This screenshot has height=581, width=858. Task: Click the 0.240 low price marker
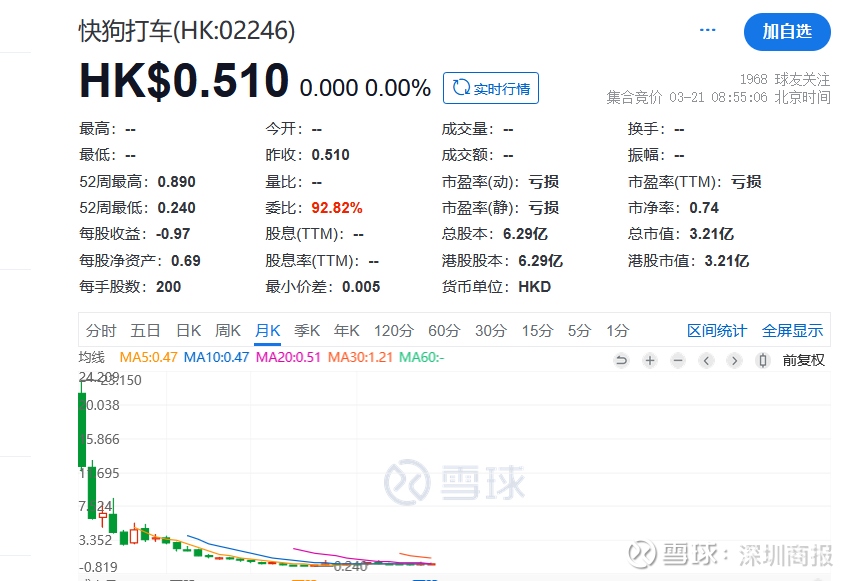pos(350,566)
